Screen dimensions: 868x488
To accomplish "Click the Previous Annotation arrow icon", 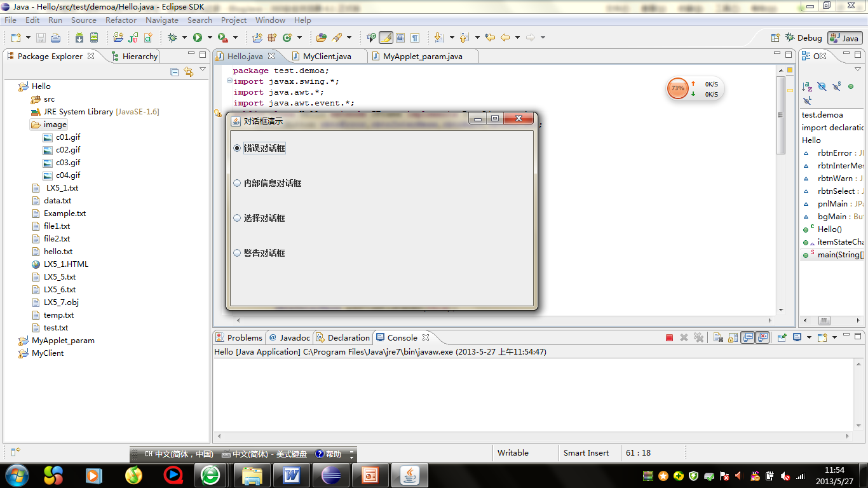I will coord(464,37).
